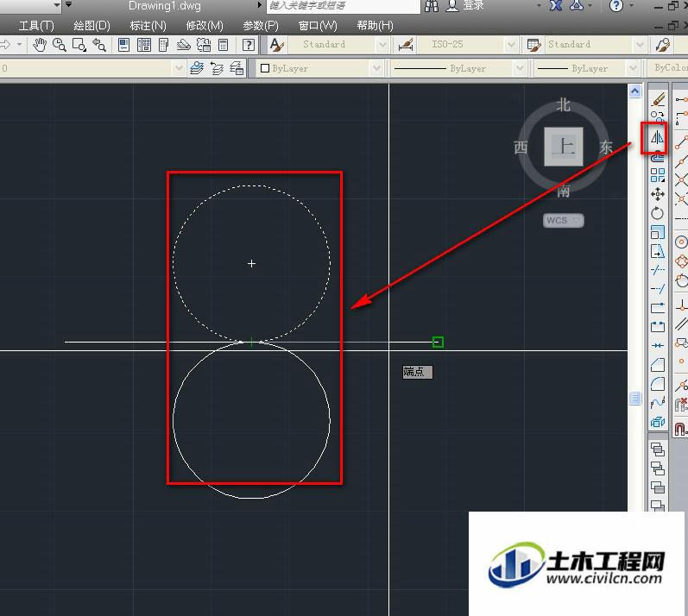Screen dimensions: 688x616
Task: Select the Offset tool
Action: click(x=658, y=155)
